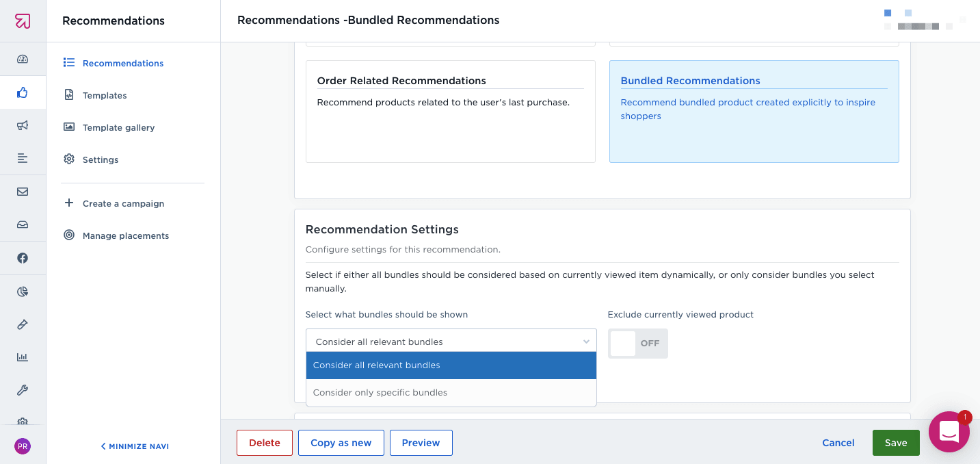Click the green Save button

tap(895, 443)
